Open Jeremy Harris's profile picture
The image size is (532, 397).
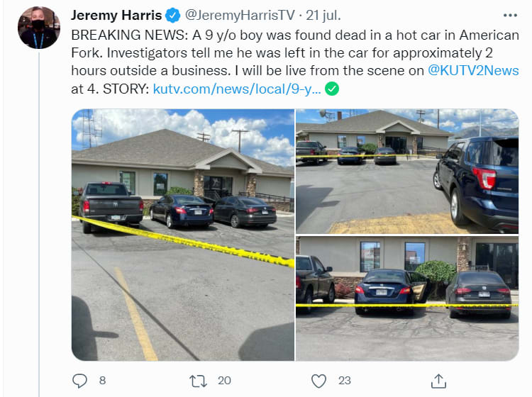(x=39, y=28)
